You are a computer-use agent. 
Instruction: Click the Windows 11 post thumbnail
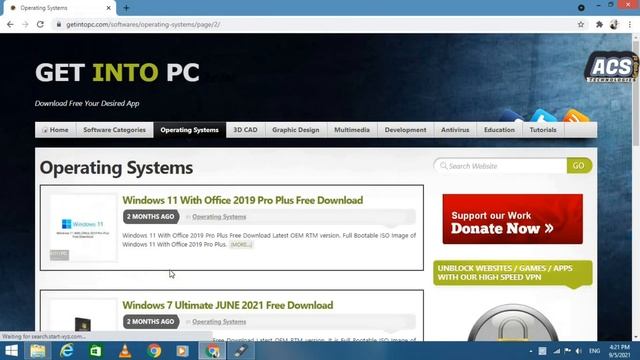click(x=83, y=228)
